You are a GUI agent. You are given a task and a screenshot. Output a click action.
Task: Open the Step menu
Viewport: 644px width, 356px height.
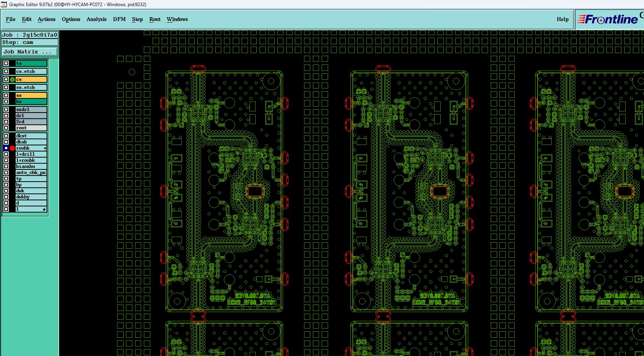pos(137,19)
